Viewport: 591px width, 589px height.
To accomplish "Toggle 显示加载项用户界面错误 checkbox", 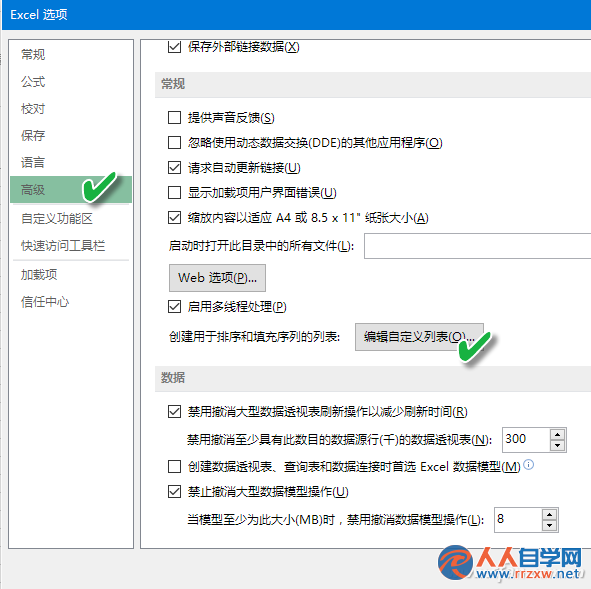I will (x=174, y=192).
